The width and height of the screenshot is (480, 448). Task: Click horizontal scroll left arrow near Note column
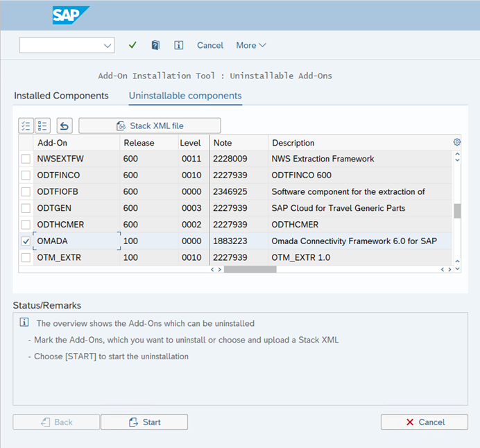212,269
